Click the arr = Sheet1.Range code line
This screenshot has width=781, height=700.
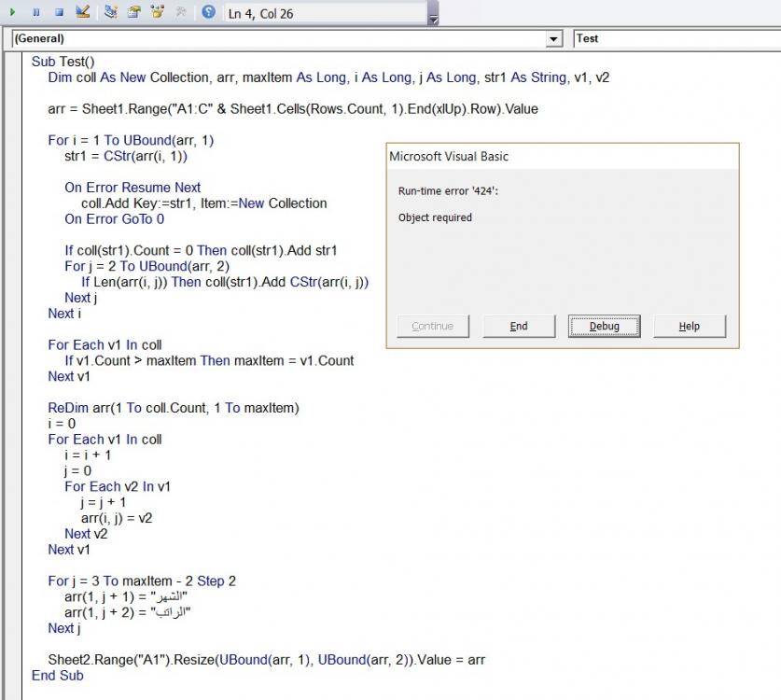[x=293, y=109]
